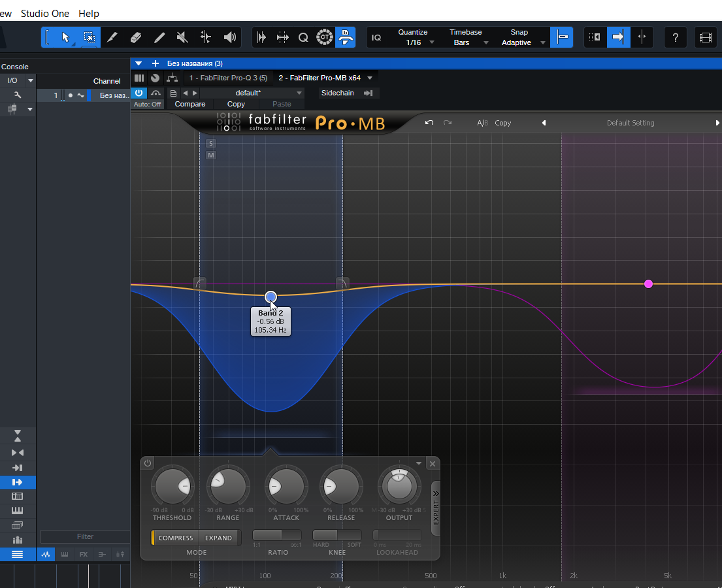Click the Auto: Off button
Viewport: 722px width, 588px height.
point(148,104)
